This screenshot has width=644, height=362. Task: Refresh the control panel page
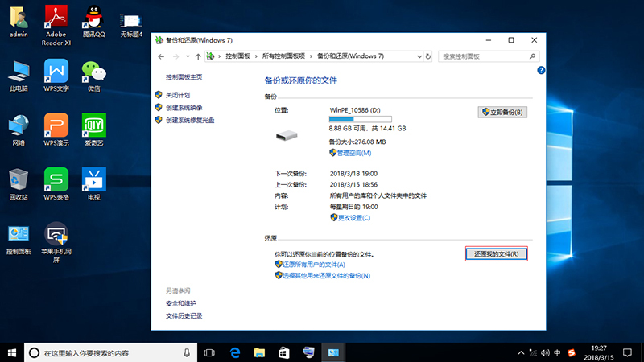[428, 56]
